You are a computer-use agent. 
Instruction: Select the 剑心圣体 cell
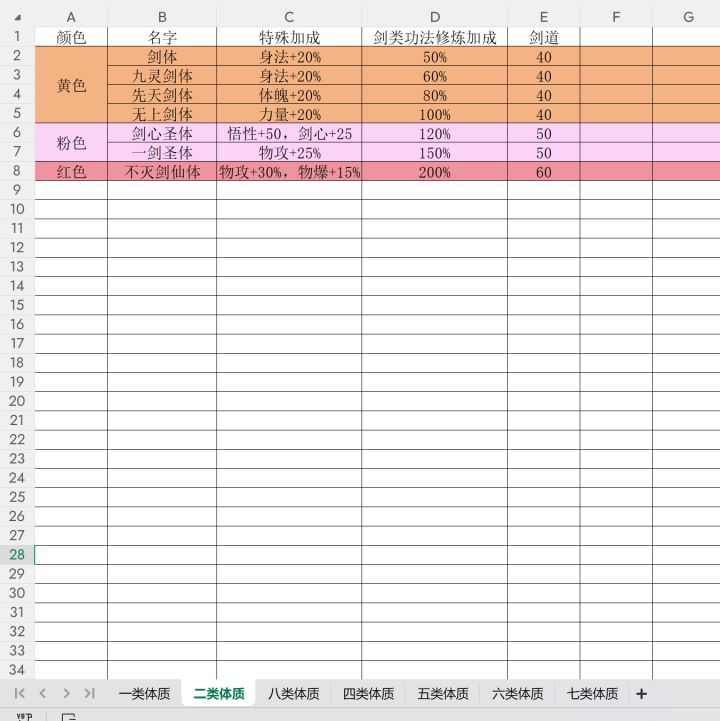tap(162, 133)
